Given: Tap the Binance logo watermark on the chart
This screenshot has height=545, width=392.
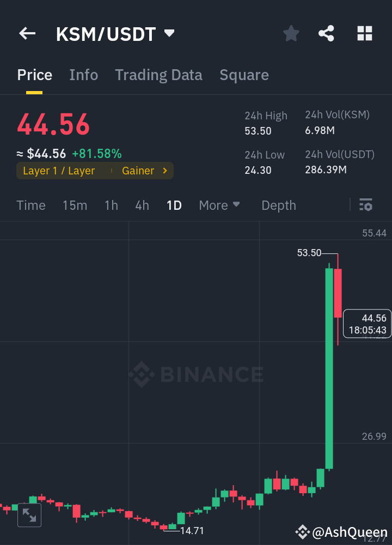Looking at the screenshot, I should [196, 374].
